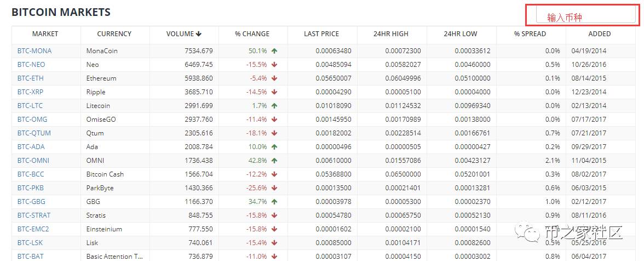The width and height of the screenshot is (644, 261).
Task: Click the red down arrow for Qtum
Action: (x=274, y=133)
